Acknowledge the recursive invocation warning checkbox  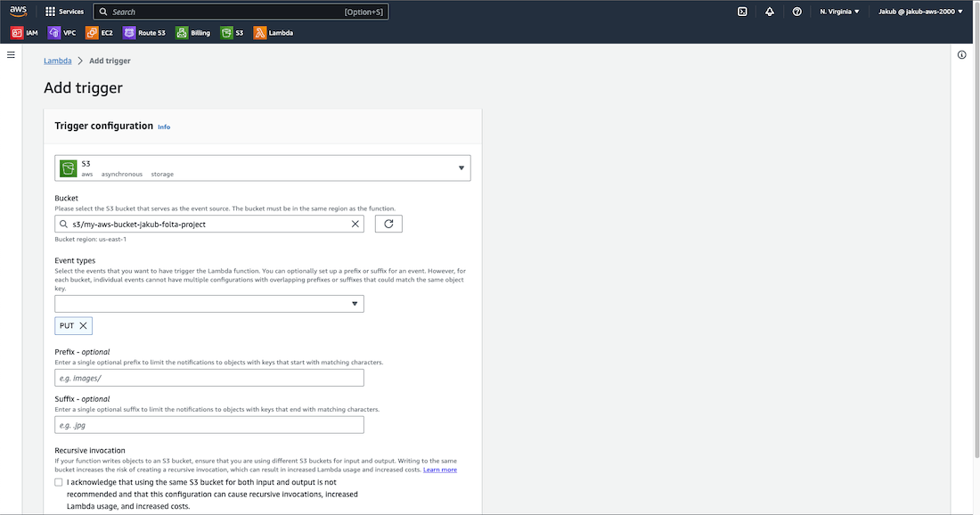pos(59,482)
